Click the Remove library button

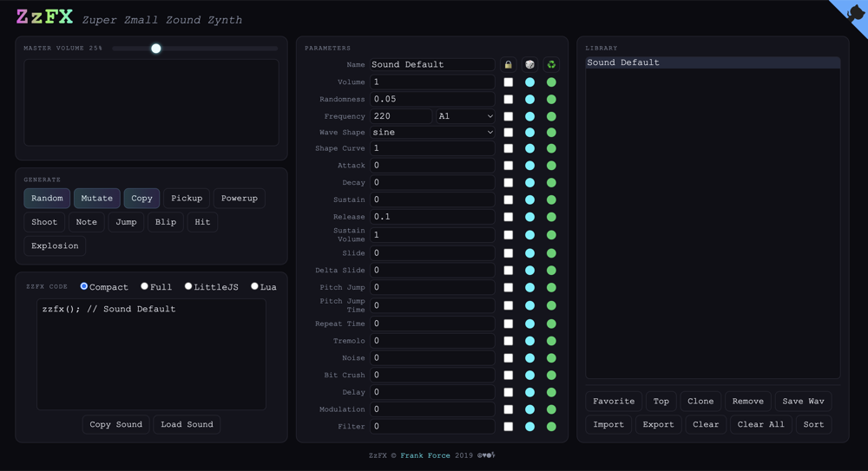pyautogui.click(x=748, y=402)
